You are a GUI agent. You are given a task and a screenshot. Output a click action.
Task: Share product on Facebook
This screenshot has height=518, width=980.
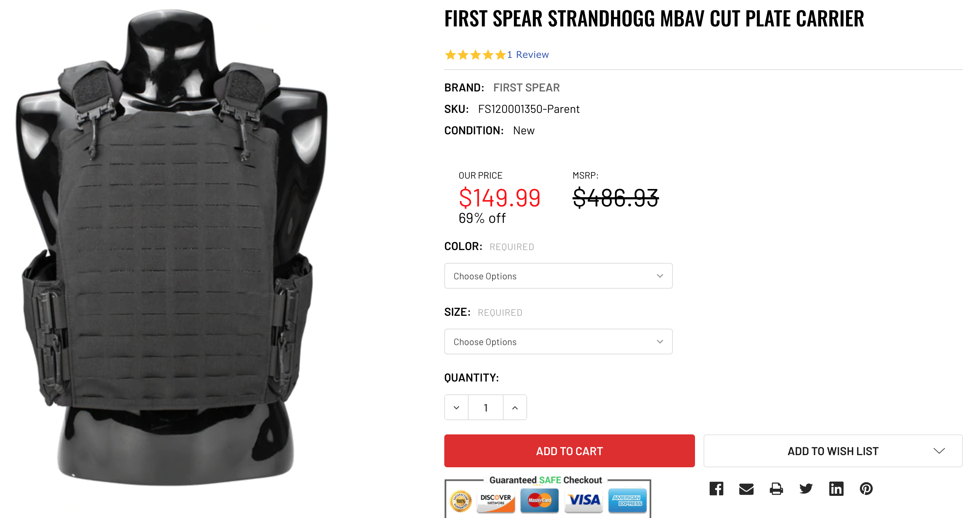[716, 488]
